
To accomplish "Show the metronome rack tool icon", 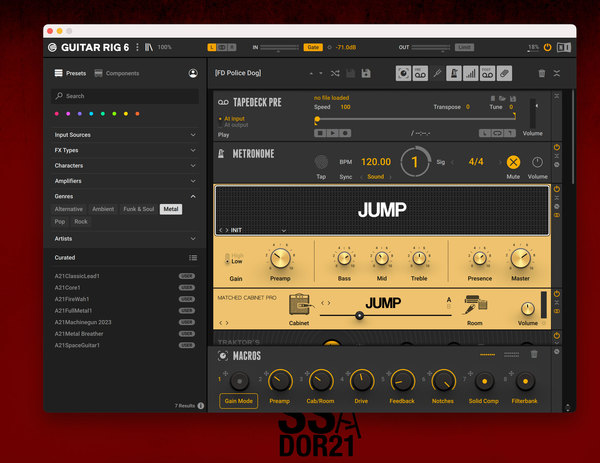I will pyautogui.click(x=453, y=73).
